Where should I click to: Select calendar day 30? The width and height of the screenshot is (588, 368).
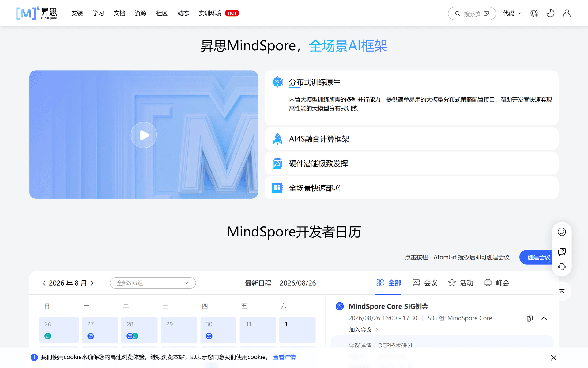218,330
